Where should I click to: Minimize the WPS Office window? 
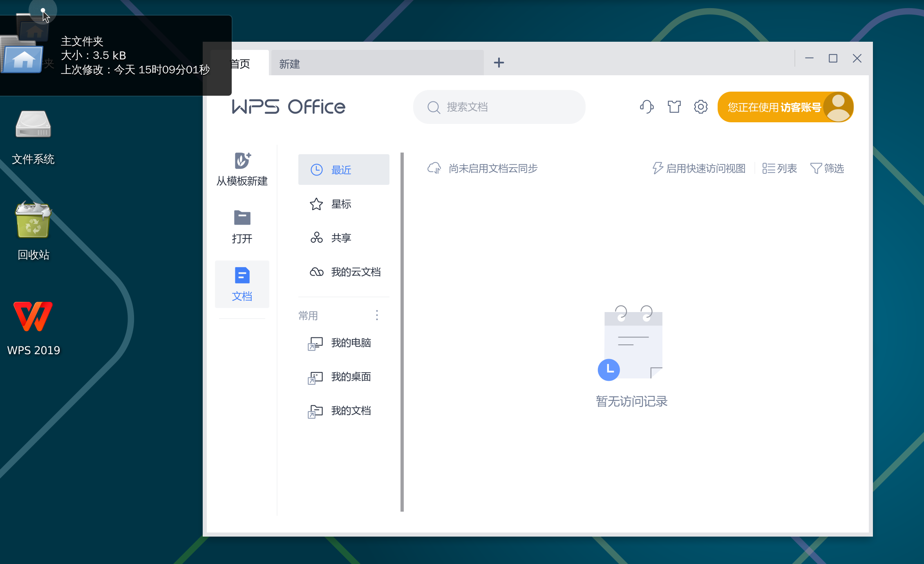pos(809,58)
